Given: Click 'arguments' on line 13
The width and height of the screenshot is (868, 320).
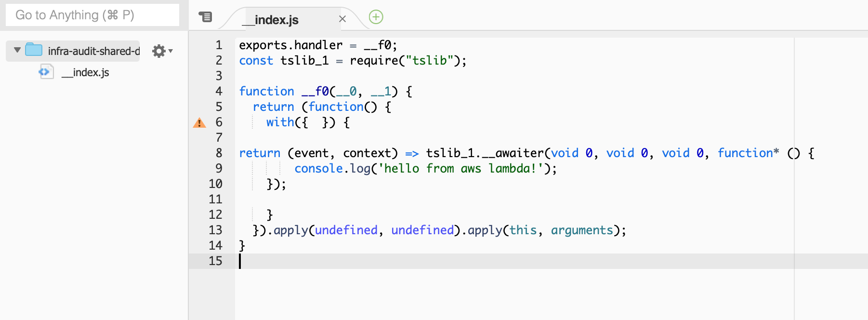Looking at the screenshot, I should click(582, 230).
